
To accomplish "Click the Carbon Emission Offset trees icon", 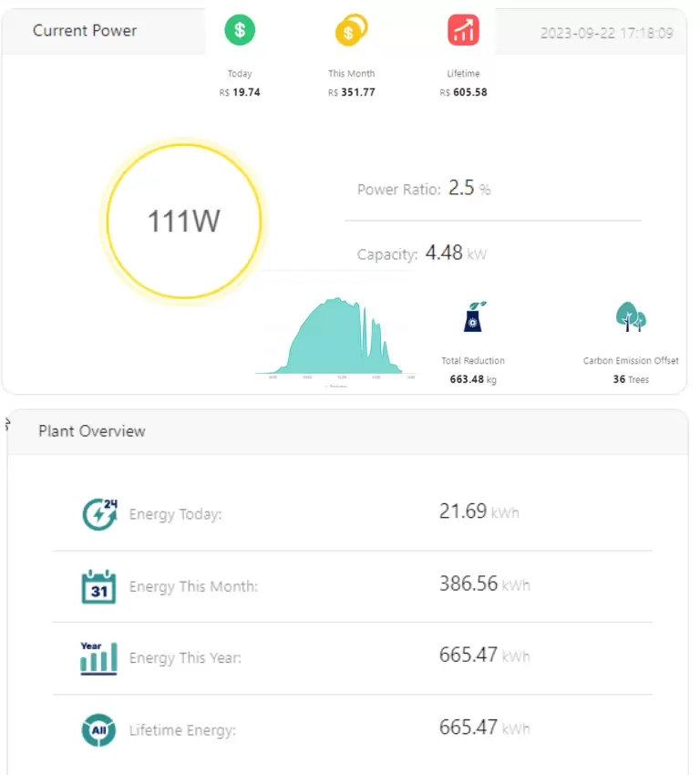I will tap(631, 317).
